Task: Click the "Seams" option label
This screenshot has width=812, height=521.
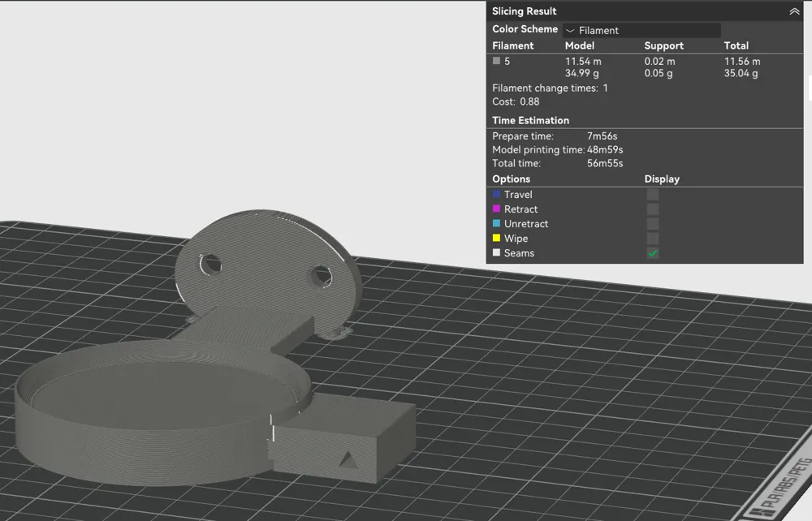Action: click(520, 253)
